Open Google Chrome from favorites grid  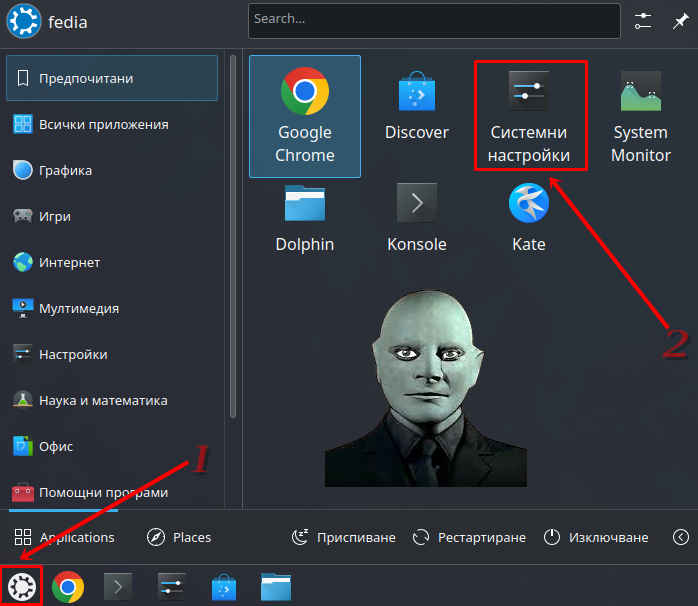(305, 116)
